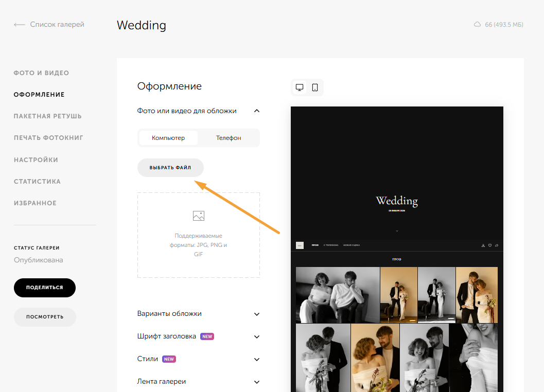544x392 pixels.
Task: Select the Телефон cover option
Action: (229, 138)
